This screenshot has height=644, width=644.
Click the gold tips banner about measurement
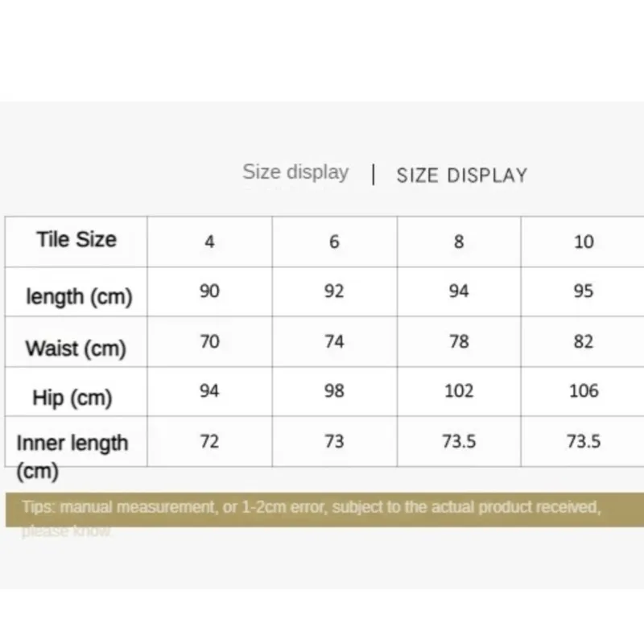tap(324, 510)
